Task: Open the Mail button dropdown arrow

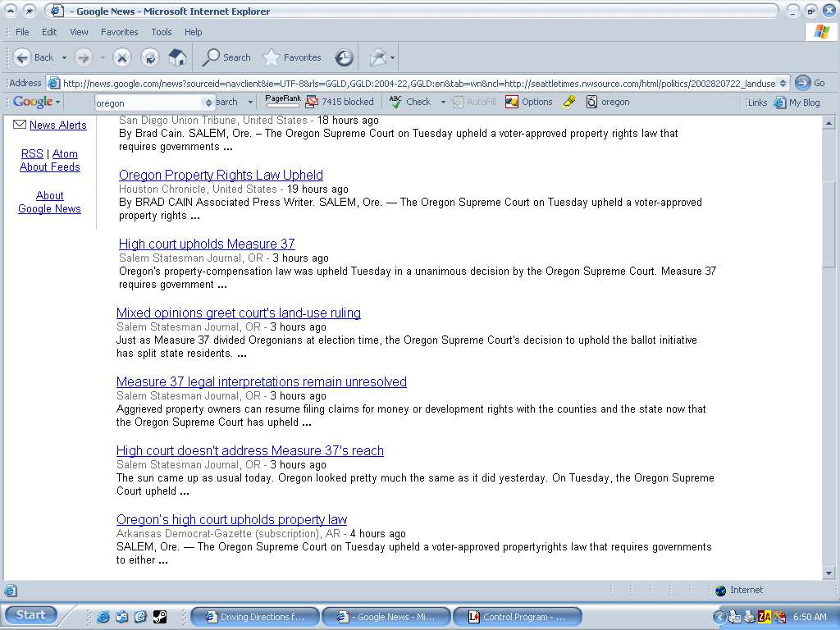Action: coord(393,57)
